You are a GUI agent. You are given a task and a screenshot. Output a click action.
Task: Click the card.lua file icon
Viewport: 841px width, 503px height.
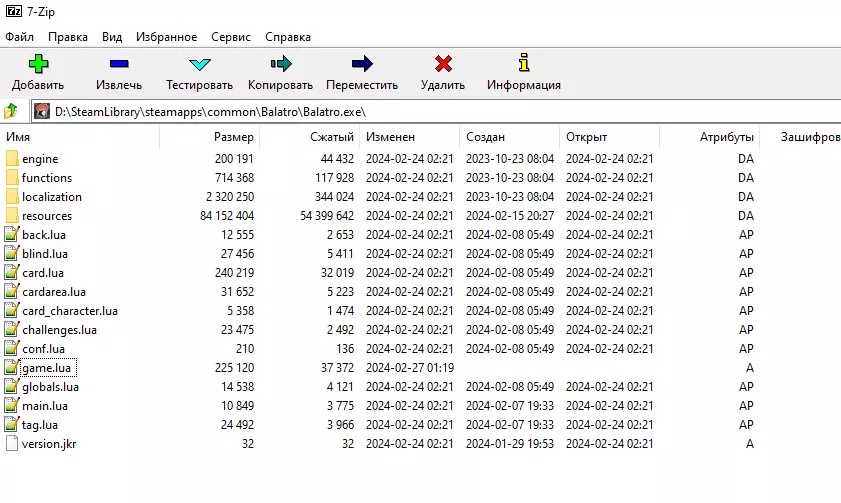tap(12, 272)
